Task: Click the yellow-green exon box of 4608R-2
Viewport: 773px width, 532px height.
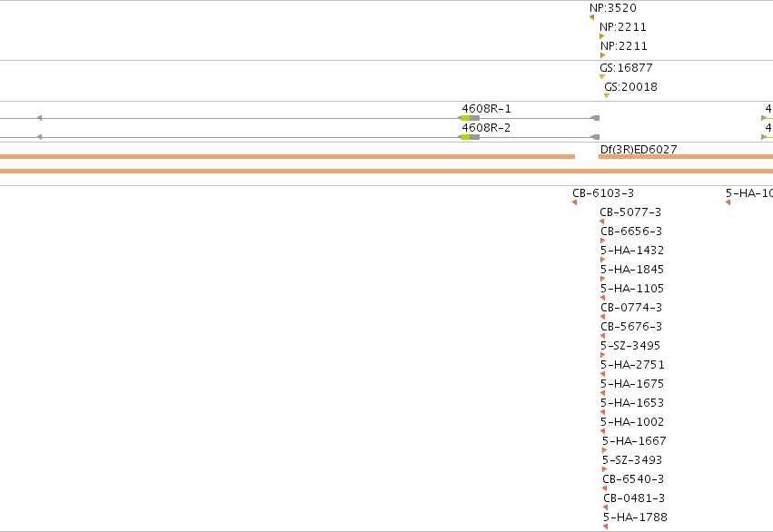Action: [465, 137]
